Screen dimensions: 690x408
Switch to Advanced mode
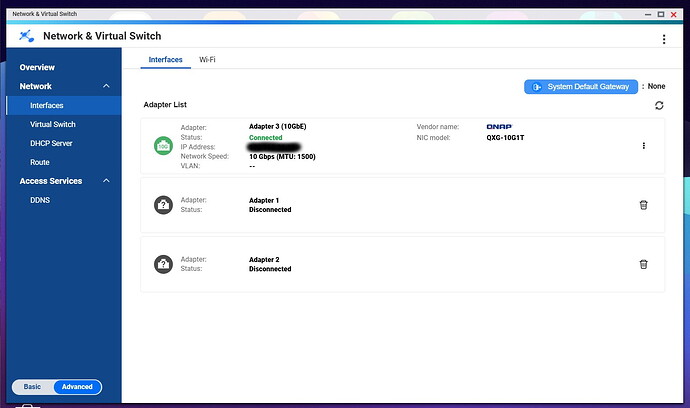click(77, 387)
